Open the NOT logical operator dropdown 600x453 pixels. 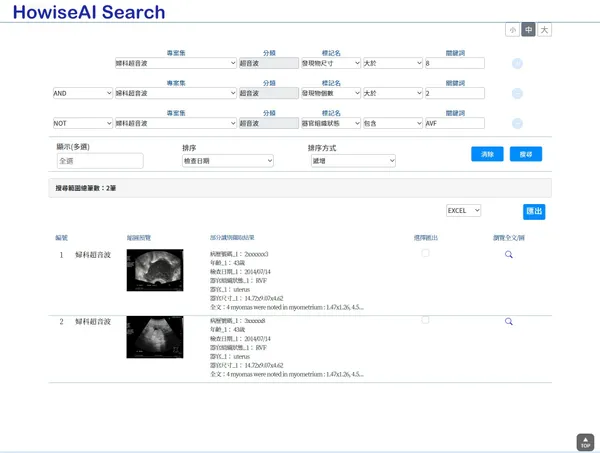[83, 123]
